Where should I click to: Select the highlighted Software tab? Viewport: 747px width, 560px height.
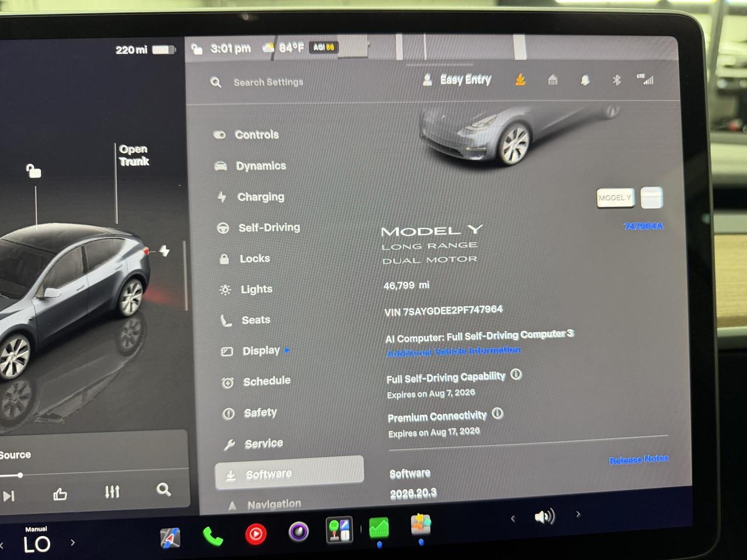(289, 473)
